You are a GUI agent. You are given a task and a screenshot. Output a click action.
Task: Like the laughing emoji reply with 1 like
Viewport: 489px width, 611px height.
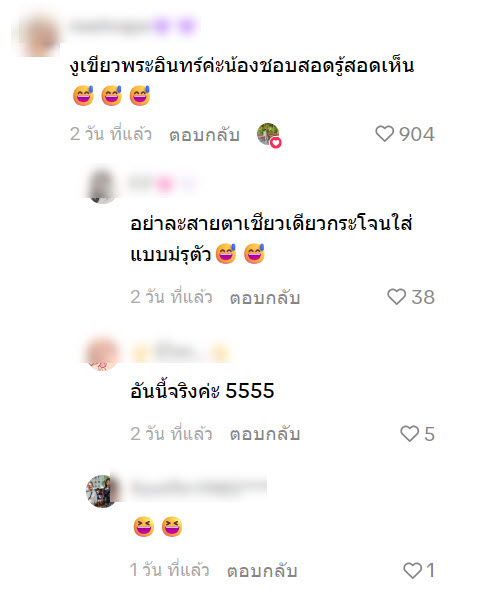(413, 570)
